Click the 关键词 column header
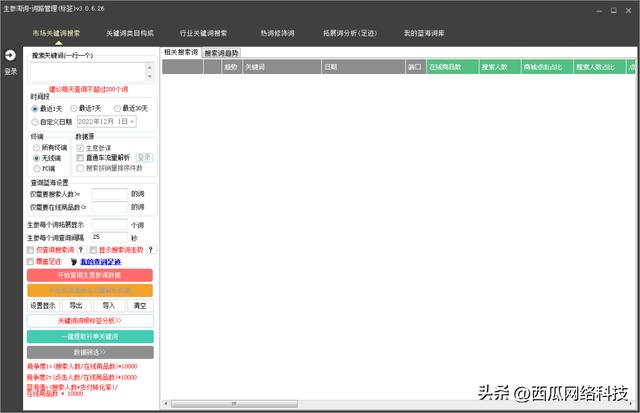Screen dimensions: 640x413 pyautogui.click(x=282, y=67)
